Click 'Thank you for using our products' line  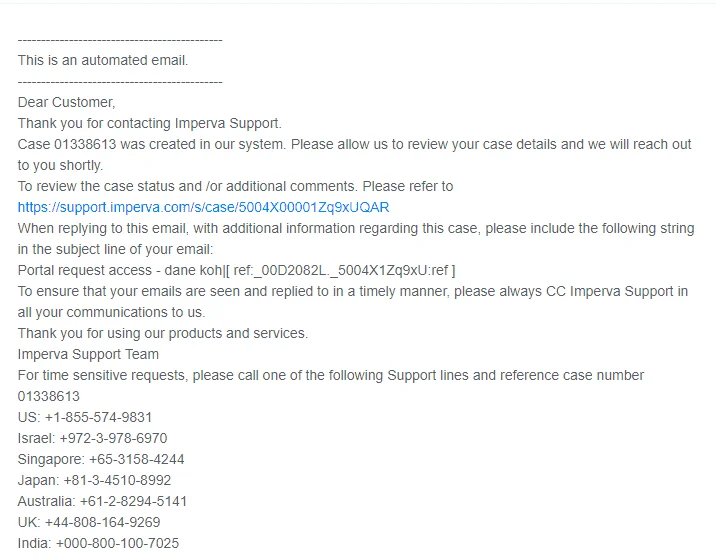click(163, 333)
